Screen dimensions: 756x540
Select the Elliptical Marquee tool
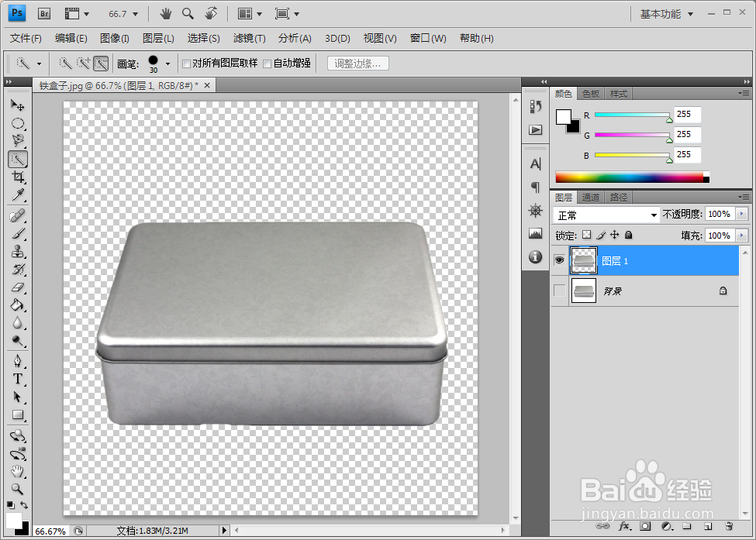tap(17, 123)
